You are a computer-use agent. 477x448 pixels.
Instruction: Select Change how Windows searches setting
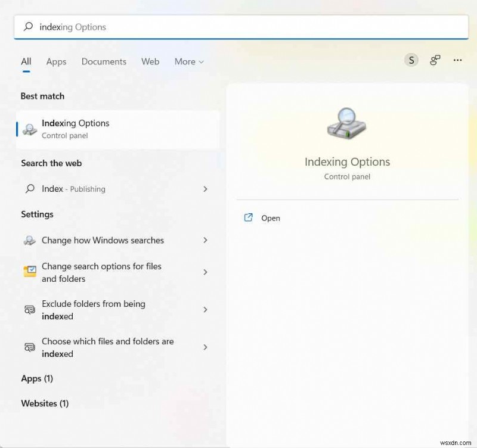click(x=103, y=240)
